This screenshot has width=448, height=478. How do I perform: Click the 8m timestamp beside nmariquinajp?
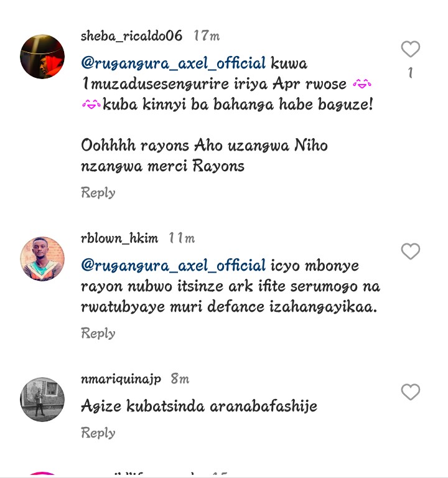tap(180, 379)
